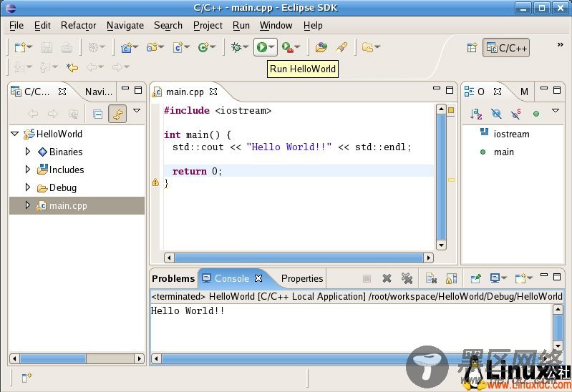Click the Open Console icon

point(520,278)
